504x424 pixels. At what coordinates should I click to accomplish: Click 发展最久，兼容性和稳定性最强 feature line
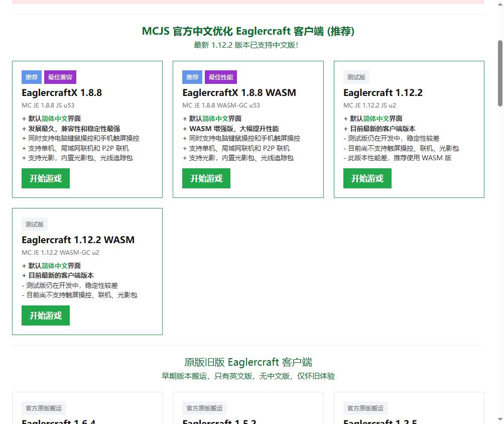(71, 129)
